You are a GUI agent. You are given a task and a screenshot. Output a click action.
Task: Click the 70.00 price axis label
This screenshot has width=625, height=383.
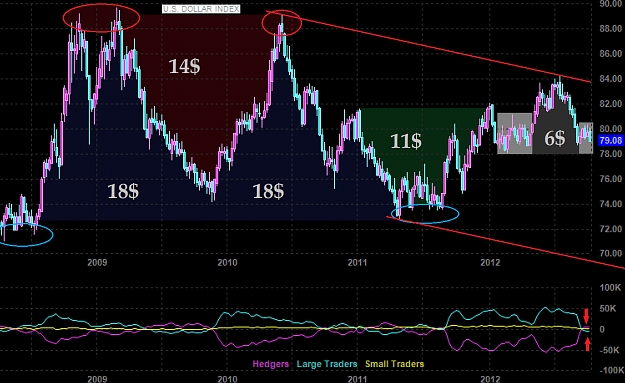pos(611,253)
